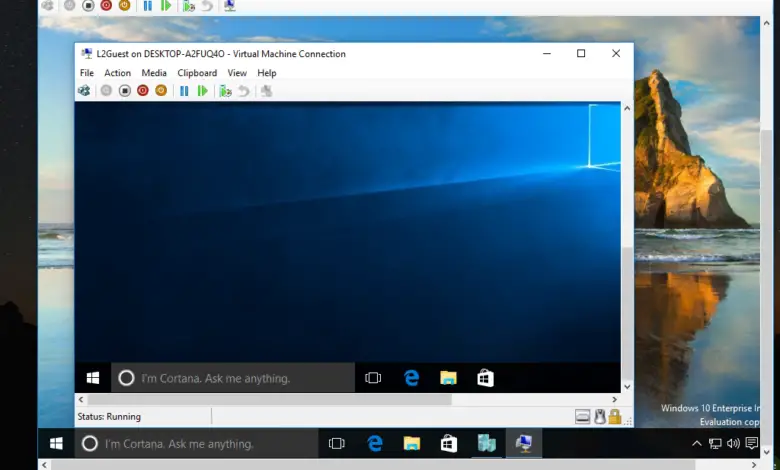Open Start menu inside L2Guest desktop
The height and width of the screenshot is (470, 780).
point(93,378)
